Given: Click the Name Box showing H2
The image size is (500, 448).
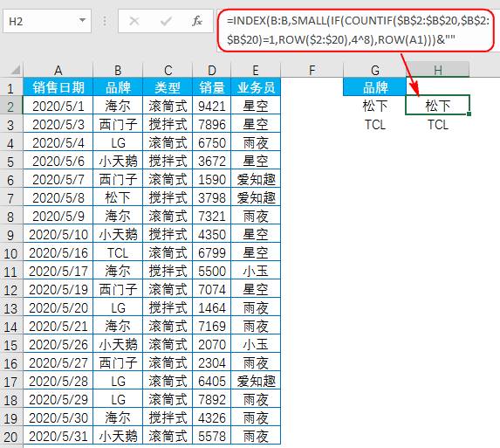Looking at the screenshot, I should (47, 21).
